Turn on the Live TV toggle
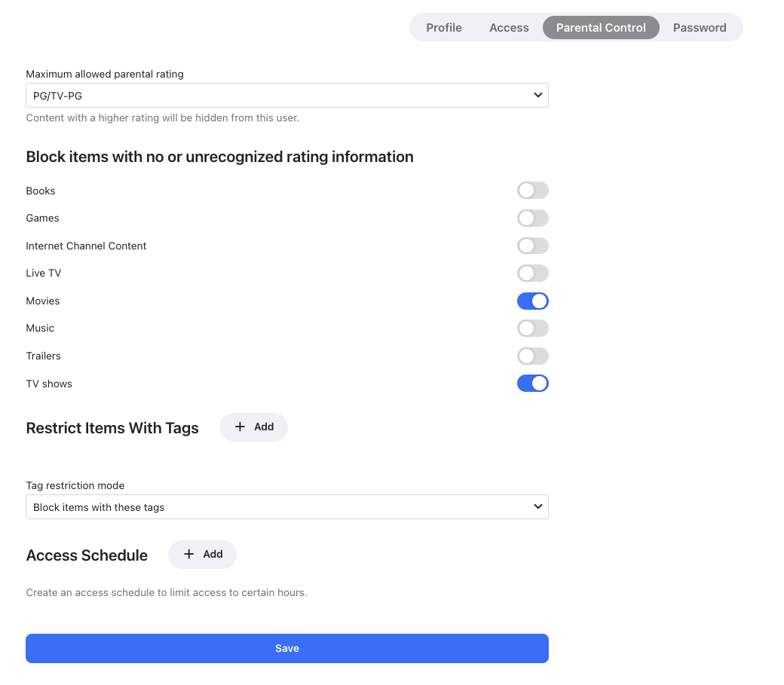Image resolution: width=784 pixels, height=685 pixels. click(x=532, y=274)
